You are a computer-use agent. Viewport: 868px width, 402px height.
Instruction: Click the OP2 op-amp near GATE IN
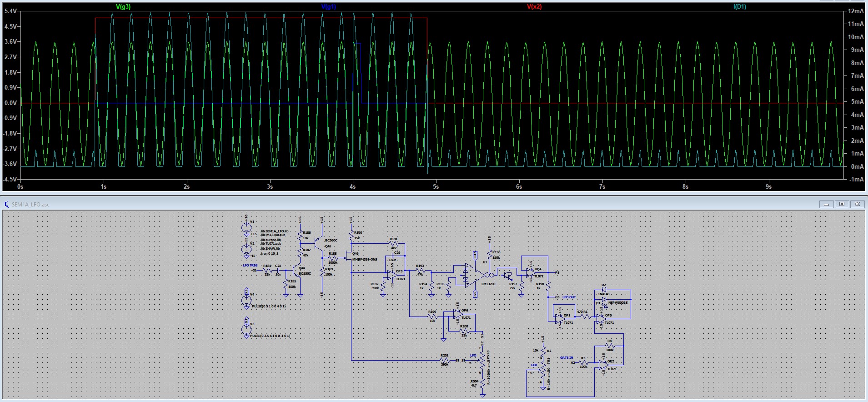click(x=604, y=365)
